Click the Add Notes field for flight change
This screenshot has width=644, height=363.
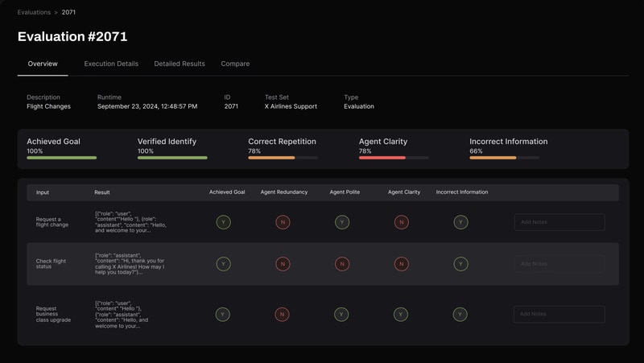559,222
